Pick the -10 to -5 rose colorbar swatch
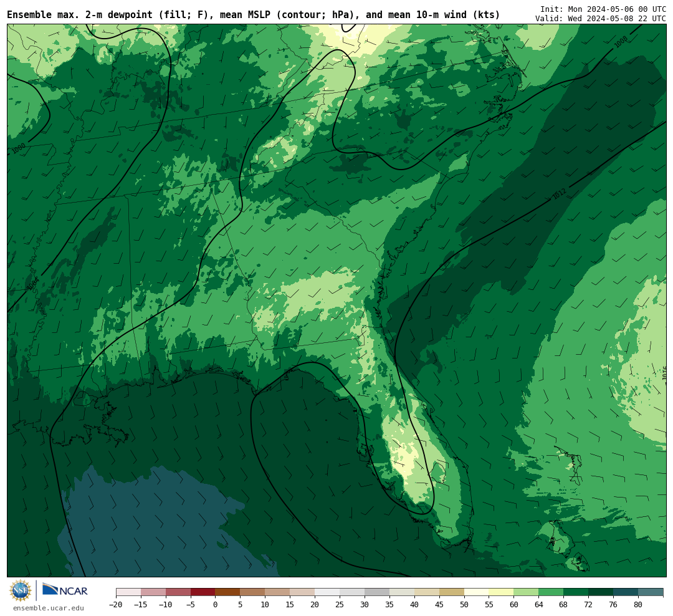The image size is (673, 616). point(178,592)
